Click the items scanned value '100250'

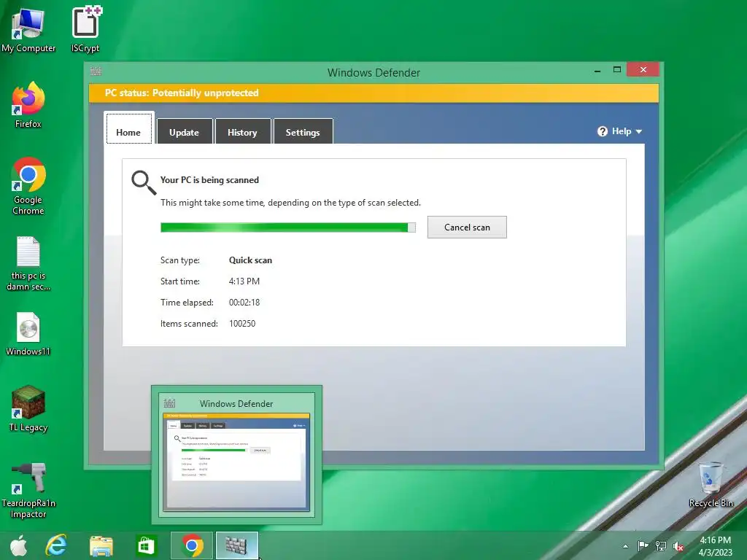(242, 323)
